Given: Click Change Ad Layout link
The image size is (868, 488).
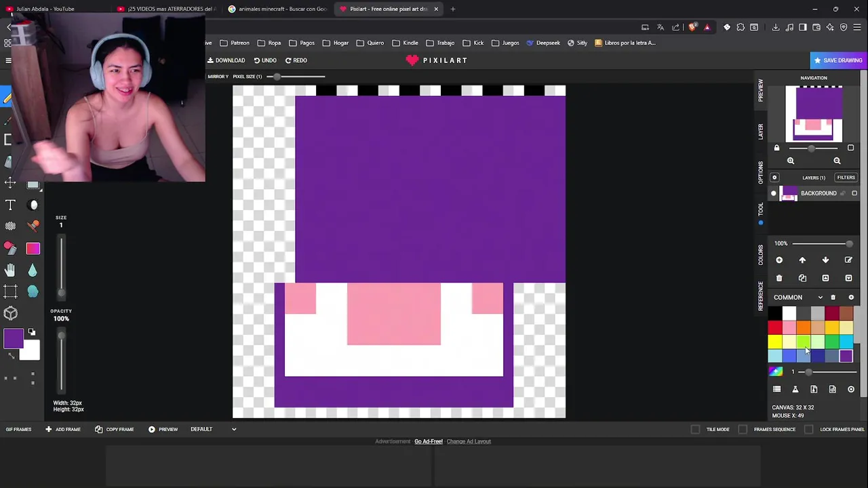Looking at the screenshot, I should point(469,441).
